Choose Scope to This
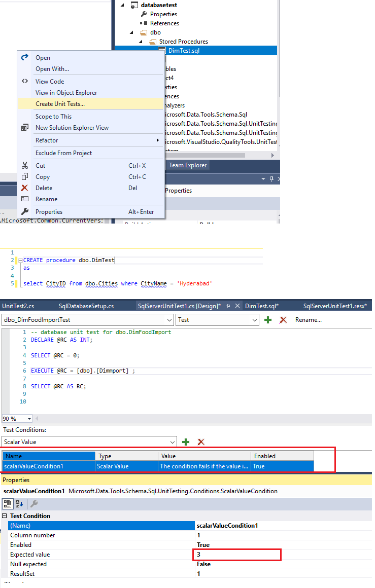Viewport: 375px width, 588px height. [53, 117]
